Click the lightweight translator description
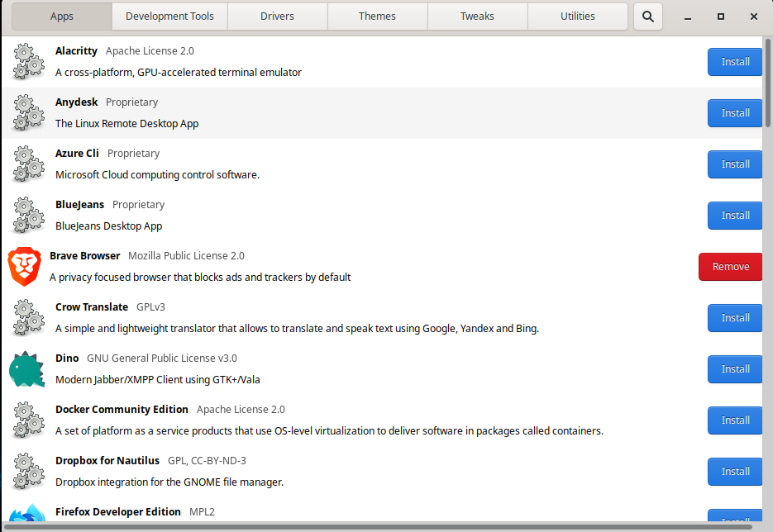The width and height of the screenshot is (773, 532). (x=298, y=329)
